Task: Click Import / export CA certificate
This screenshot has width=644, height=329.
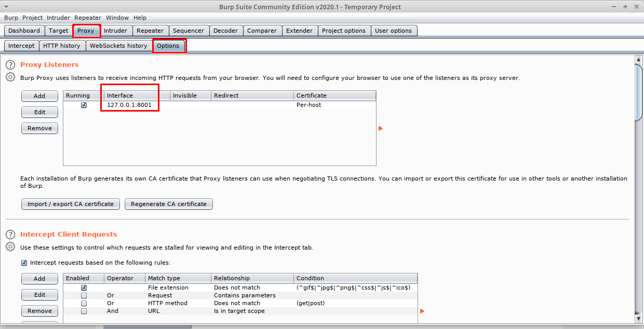Action: [70, 204]
